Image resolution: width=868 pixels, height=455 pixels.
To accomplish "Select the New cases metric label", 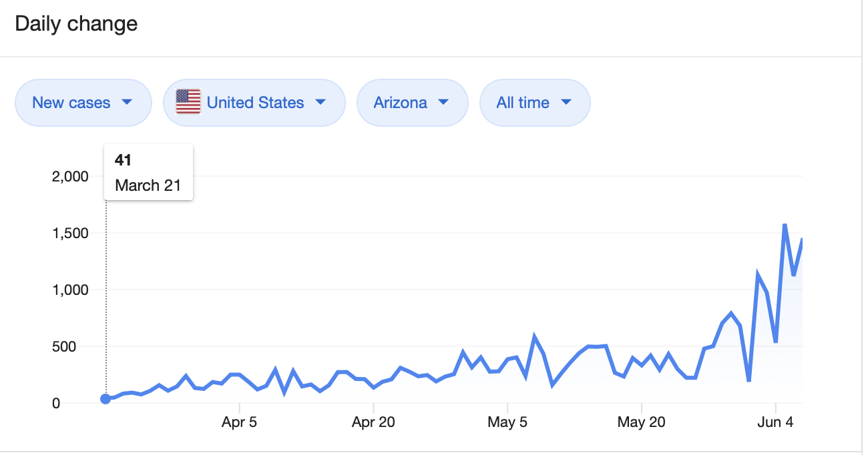I will click(x=71, y=103).
